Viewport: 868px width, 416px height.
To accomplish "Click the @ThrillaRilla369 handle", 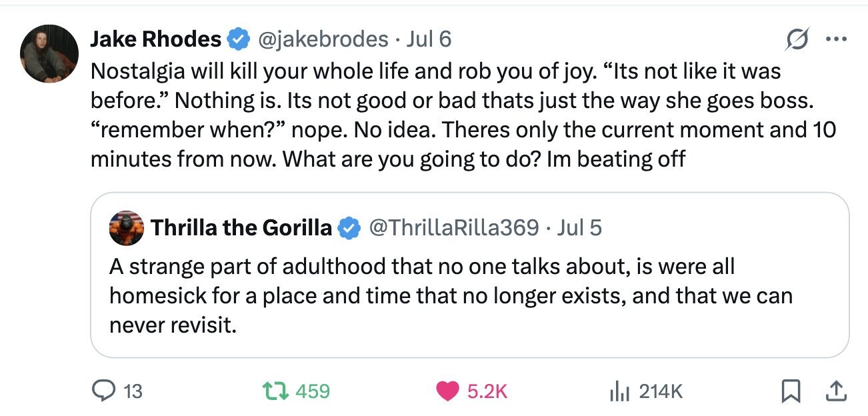I will (x=453, y=228).
